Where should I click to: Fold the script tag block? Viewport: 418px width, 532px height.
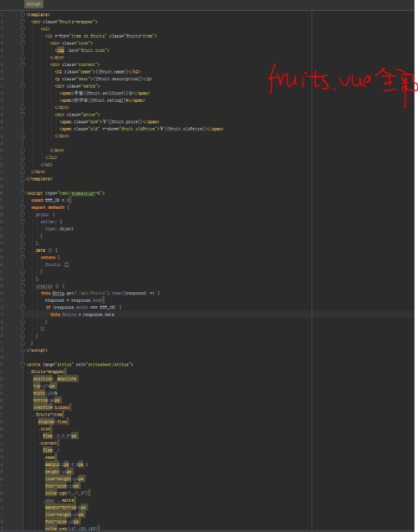(x=23, y=192)
